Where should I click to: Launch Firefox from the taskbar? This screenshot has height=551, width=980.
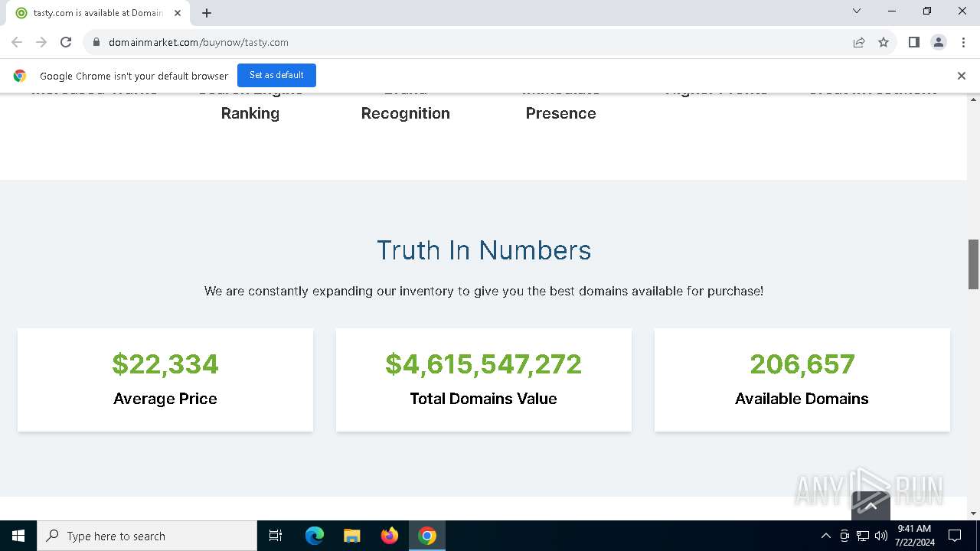pyautogui.click(x=390, y=536)
